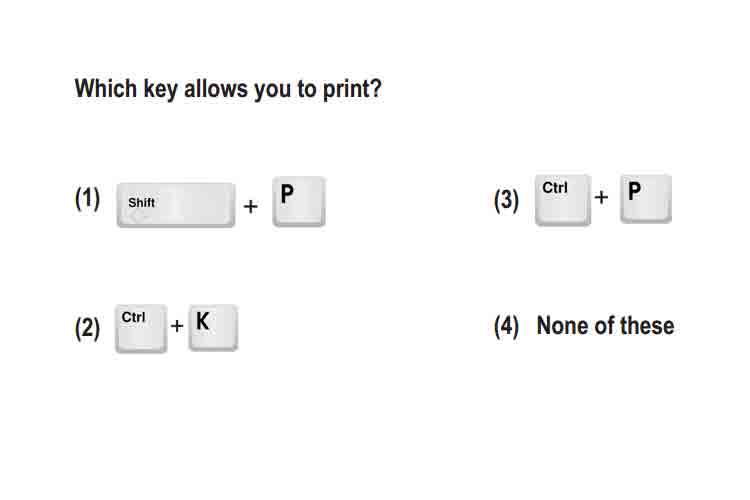Click the P key in option 3
750x500 pixels.
click(646, 199)
